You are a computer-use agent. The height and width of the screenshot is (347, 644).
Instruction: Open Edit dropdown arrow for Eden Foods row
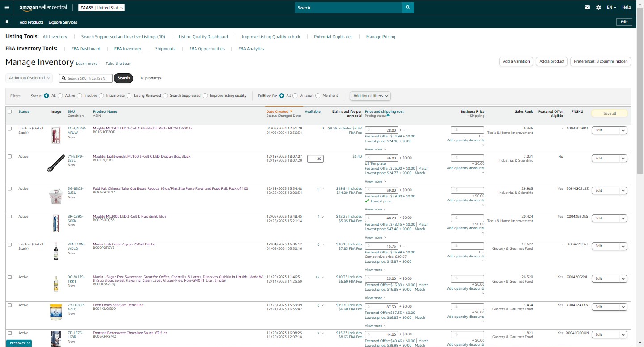point(623,307)
